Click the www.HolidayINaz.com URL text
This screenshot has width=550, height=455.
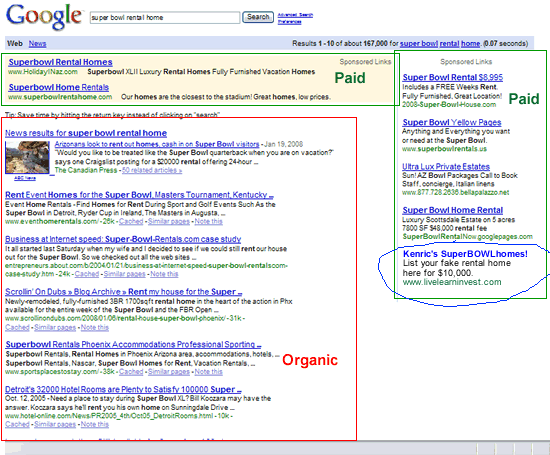coord(43,72)
